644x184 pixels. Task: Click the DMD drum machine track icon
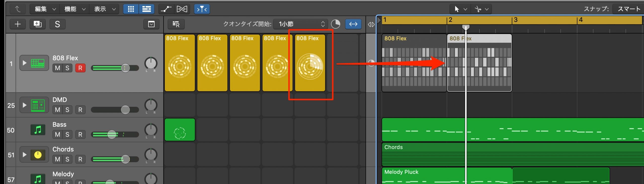[38, 105]
